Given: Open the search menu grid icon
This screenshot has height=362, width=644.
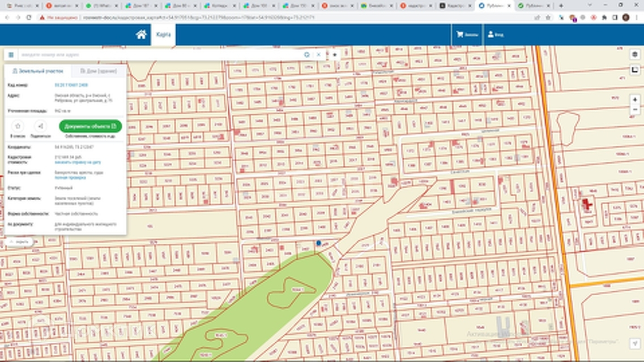Looking at the screenshot, I should [11, 55].
